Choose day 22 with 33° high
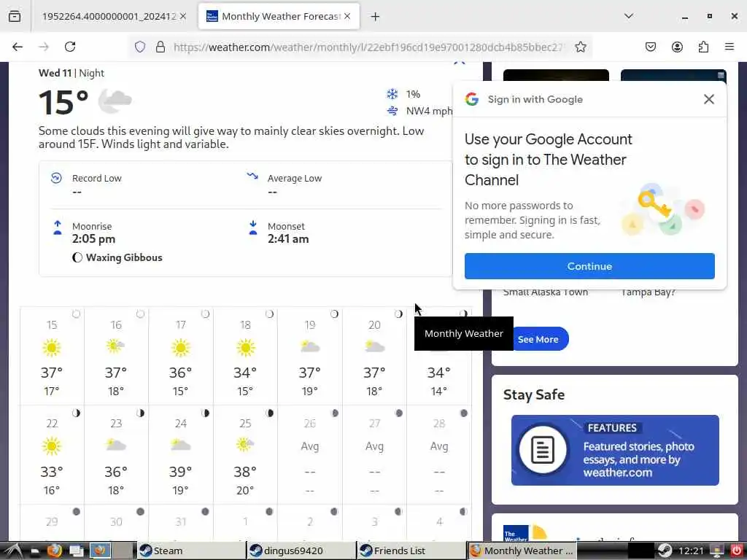 [x=52, y=455]
